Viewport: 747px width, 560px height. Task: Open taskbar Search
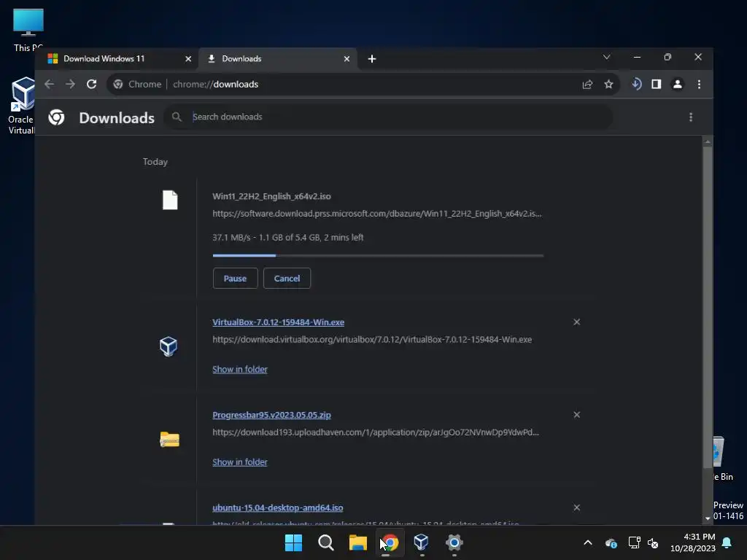tap(326, 542)
